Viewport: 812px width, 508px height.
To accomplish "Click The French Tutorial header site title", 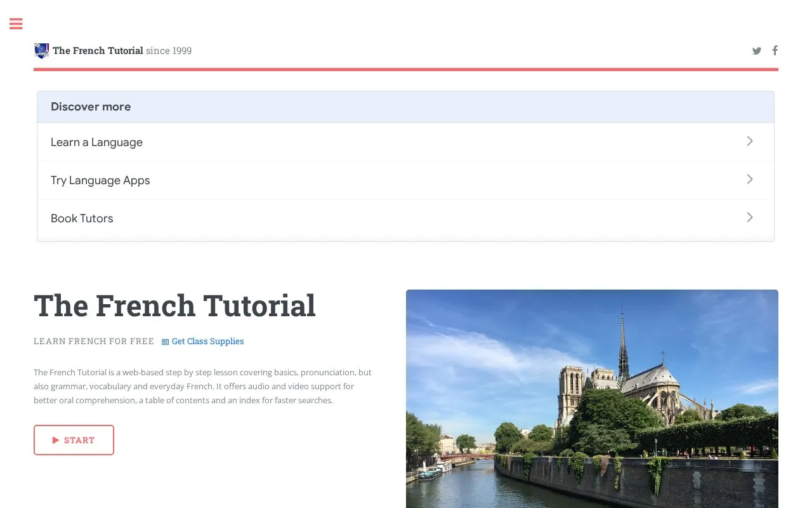I will coord(98,51).
